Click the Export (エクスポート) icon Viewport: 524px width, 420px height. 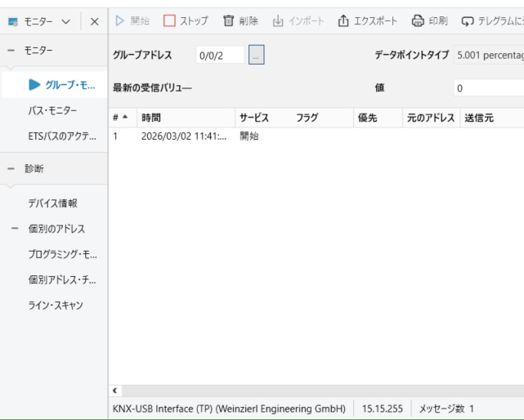coord(343,20)
